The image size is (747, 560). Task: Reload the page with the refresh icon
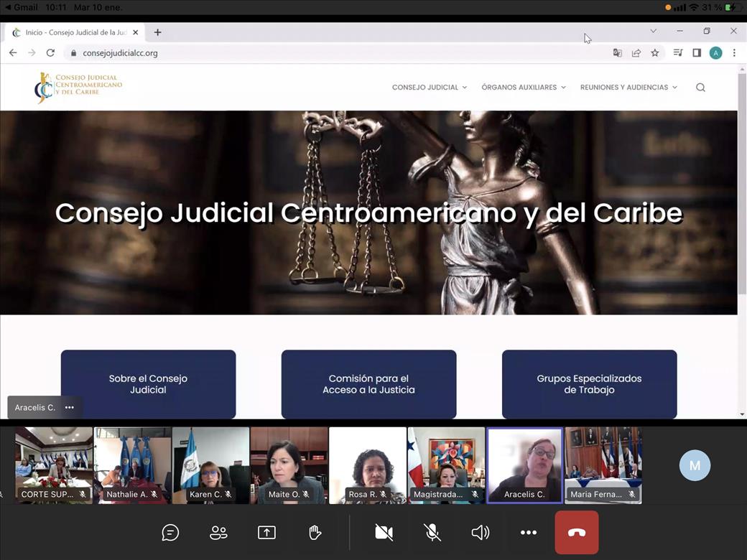50,53
